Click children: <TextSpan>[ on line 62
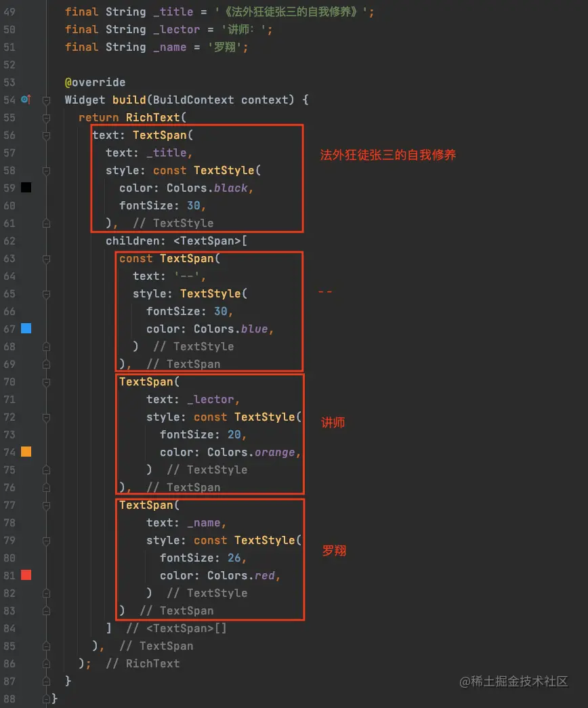The image size is (588, 708). [176, 241]
